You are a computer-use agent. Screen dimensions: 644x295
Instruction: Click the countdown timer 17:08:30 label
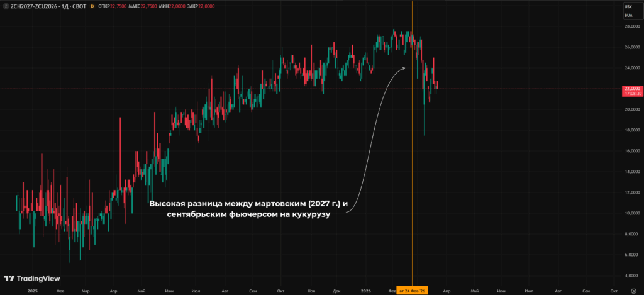[631, 94]
